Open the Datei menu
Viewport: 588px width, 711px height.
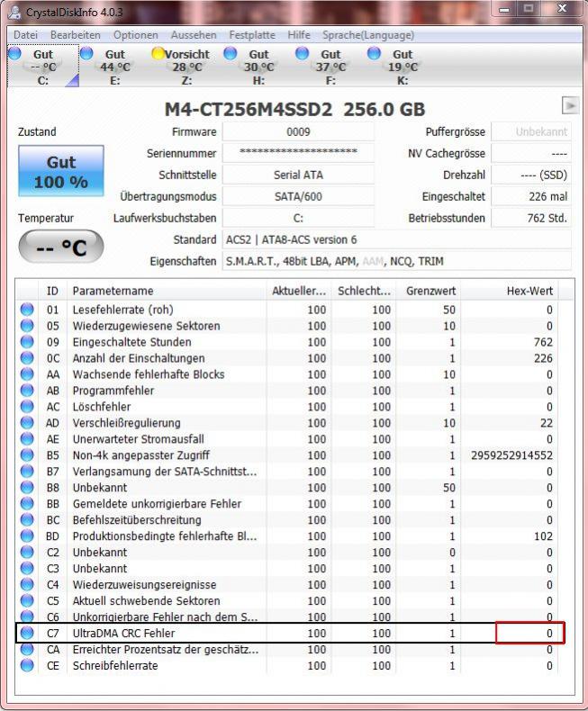tap(25, 35)
